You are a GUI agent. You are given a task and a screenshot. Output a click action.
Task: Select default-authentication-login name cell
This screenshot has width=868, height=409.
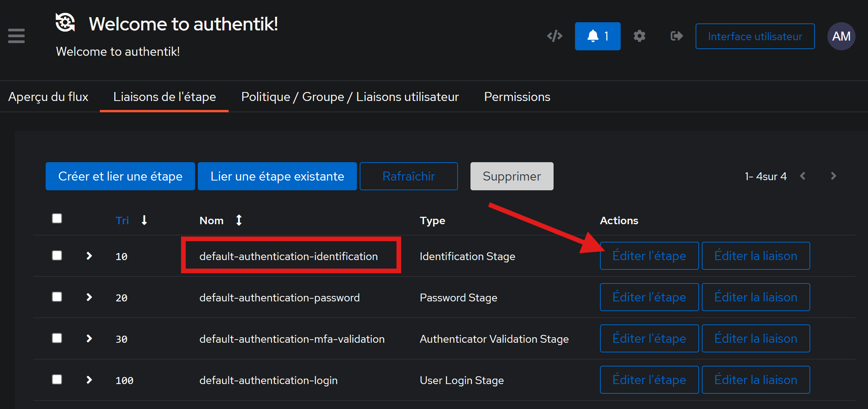268,380
